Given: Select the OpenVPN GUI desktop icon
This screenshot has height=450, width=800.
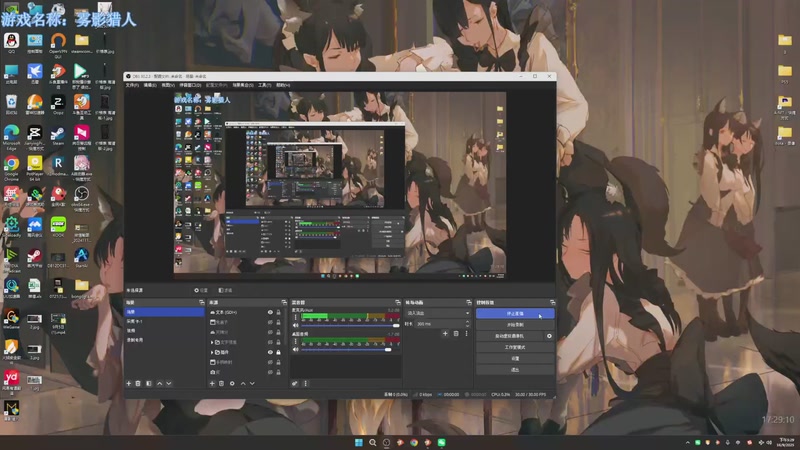Looking at the screenshot, I should coord(58,45).
